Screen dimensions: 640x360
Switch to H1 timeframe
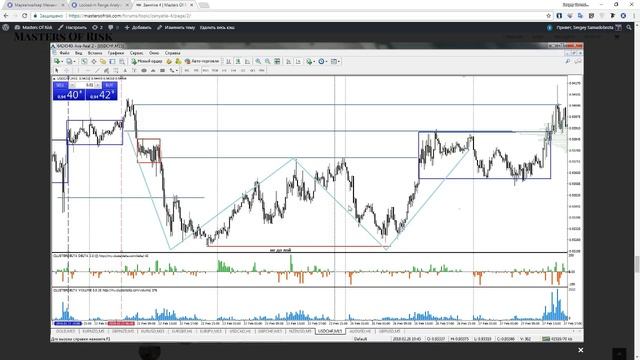224,70
